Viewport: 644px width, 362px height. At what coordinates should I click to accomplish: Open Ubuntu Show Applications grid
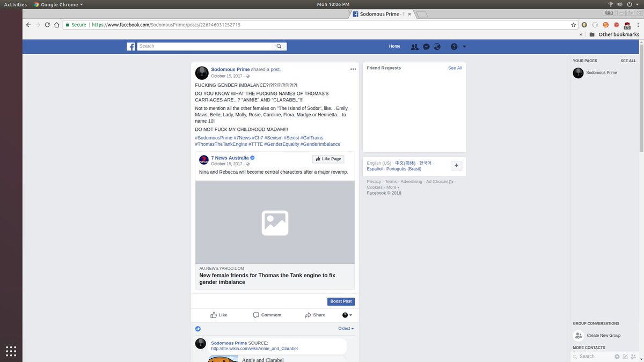point(11,351)
